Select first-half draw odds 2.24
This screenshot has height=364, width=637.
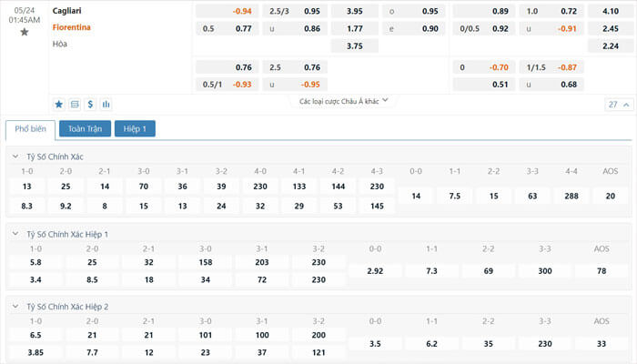point(611,45)
